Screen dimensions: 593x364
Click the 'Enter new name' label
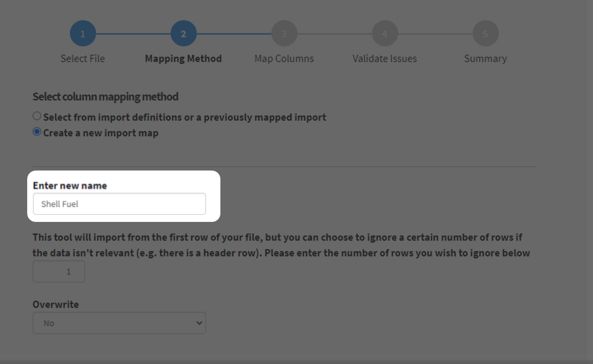tap(70, 186)
